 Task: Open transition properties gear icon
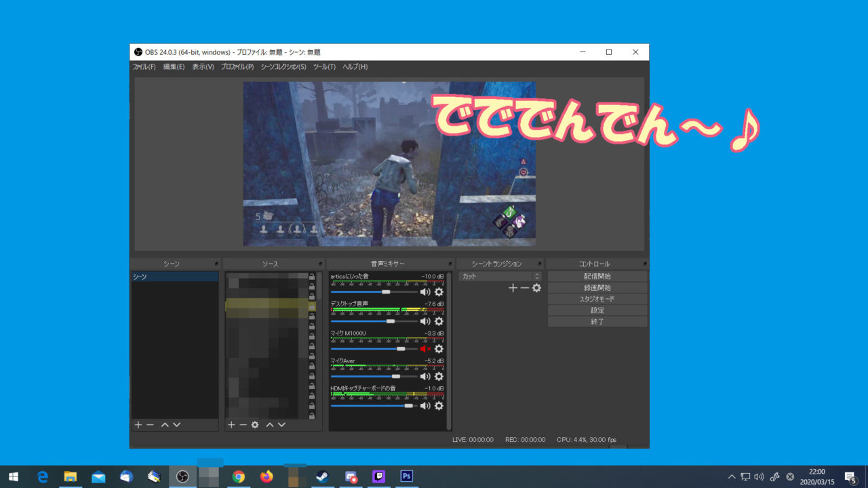536,288
